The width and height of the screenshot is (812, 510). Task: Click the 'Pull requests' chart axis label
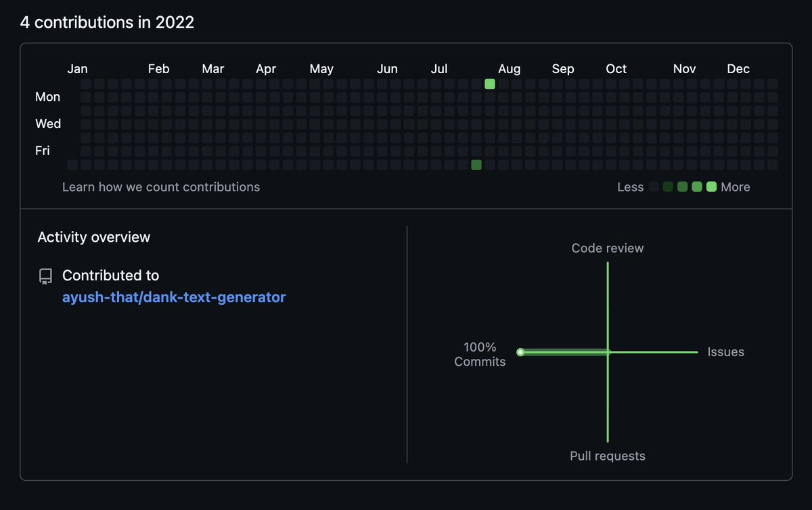[608, 456]
